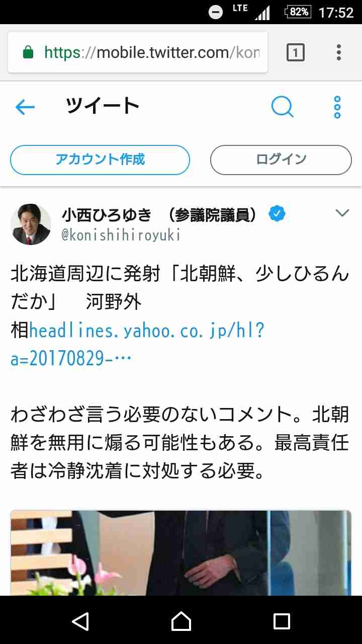Viewport: 362px width, 644px height.
Task: Tap the battery 82% status indicator
Action: point(298,12)
